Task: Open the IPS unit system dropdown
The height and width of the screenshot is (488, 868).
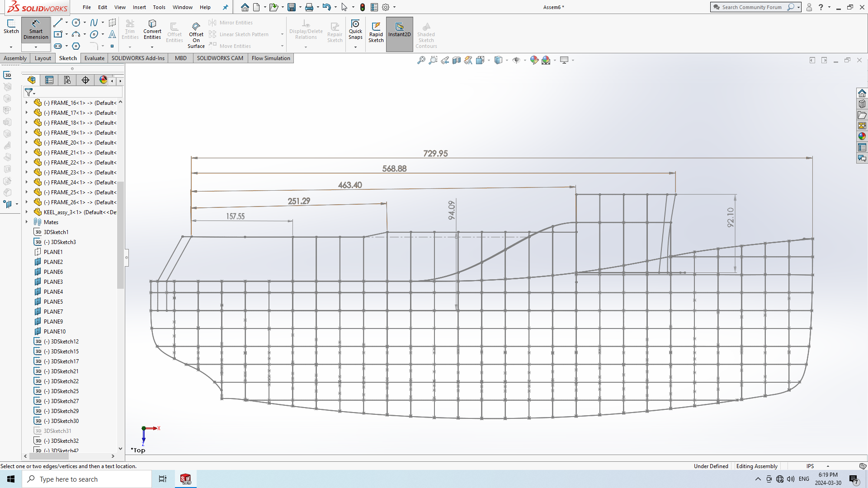Action: pyautogui.click(x=828, y=466)
